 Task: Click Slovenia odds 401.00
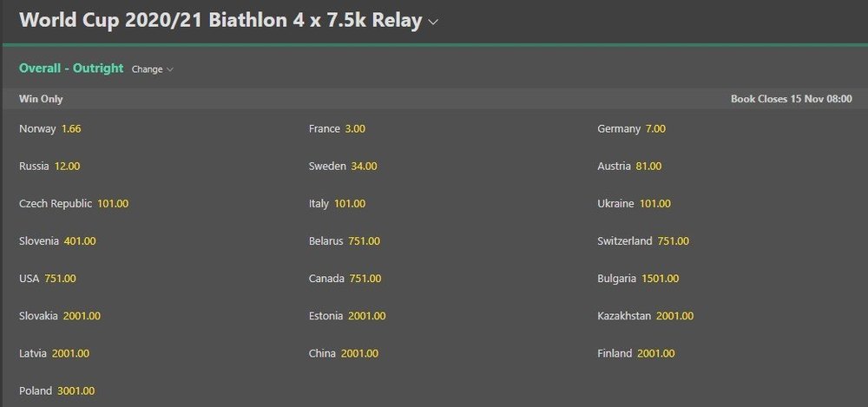coord(79,241)
